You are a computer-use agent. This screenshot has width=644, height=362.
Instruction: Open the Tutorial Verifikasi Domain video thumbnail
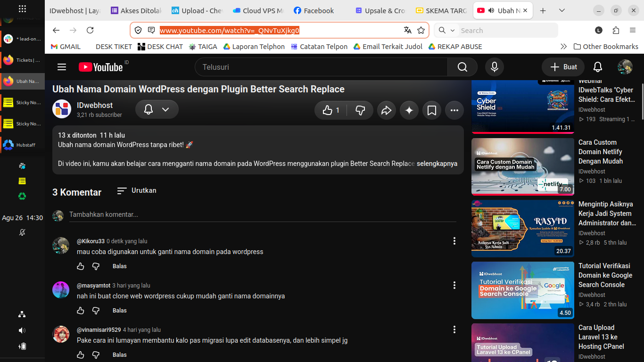tap(523, 290)
